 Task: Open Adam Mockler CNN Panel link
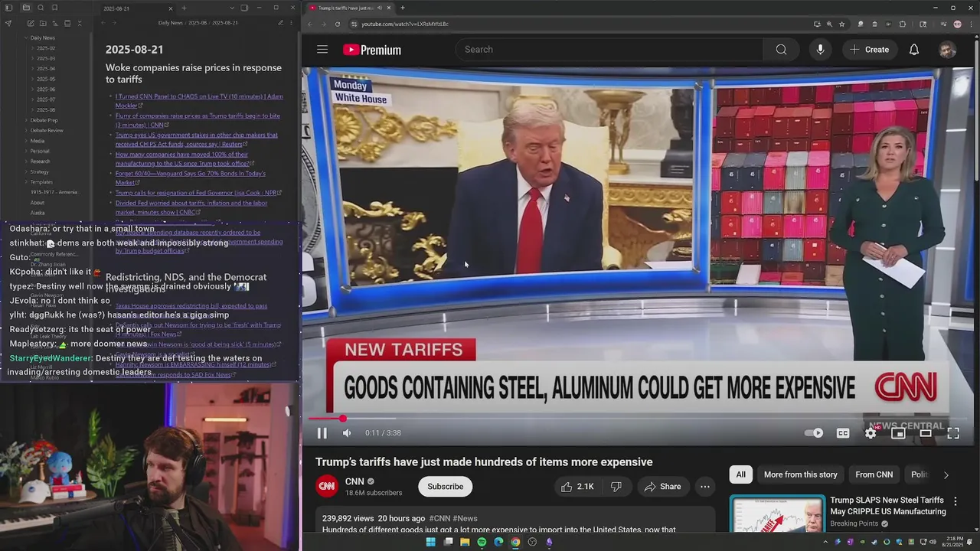click(199, 101)
